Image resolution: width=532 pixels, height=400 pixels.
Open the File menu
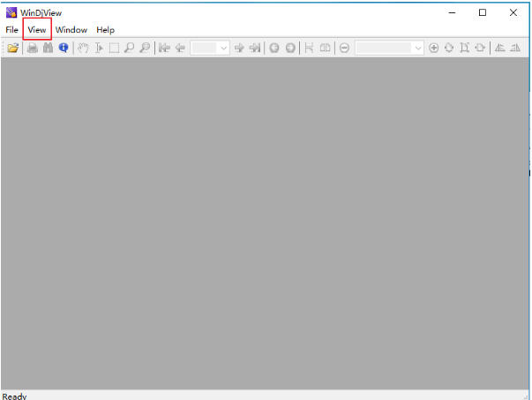11,30
